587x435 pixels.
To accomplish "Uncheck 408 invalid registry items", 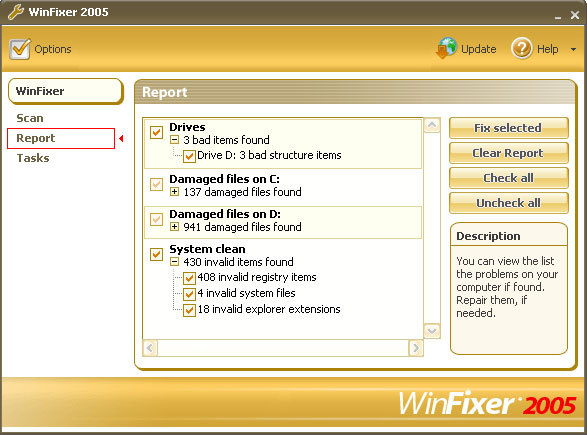I will pos(189,278).
